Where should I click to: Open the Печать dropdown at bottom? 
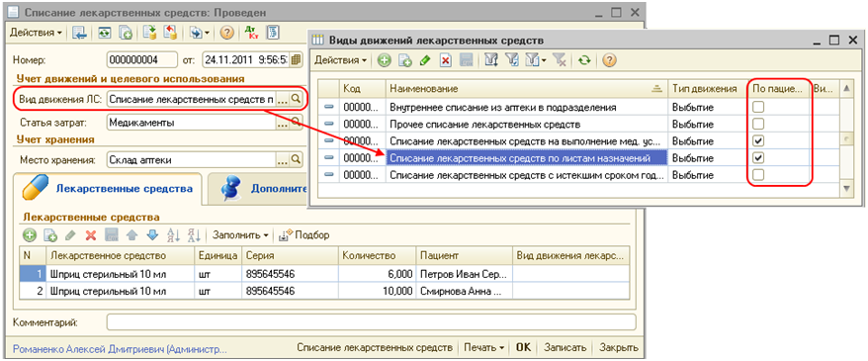(484, 348)
